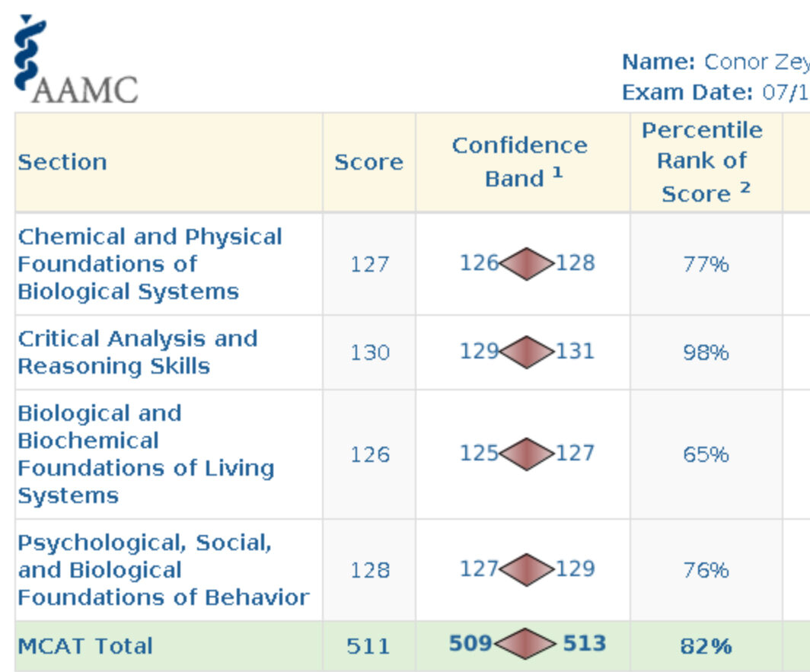The width and height of the screenshot is (810, 672).
Task: Click the Chemical and Physical confidence band diamond
Action: pyautogui.click(x=527, y=264)
